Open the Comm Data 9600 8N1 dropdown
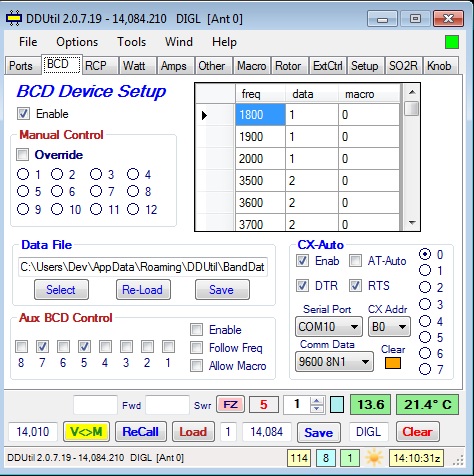Viewport: 474px width, 476px height. [x=334, y=361]
